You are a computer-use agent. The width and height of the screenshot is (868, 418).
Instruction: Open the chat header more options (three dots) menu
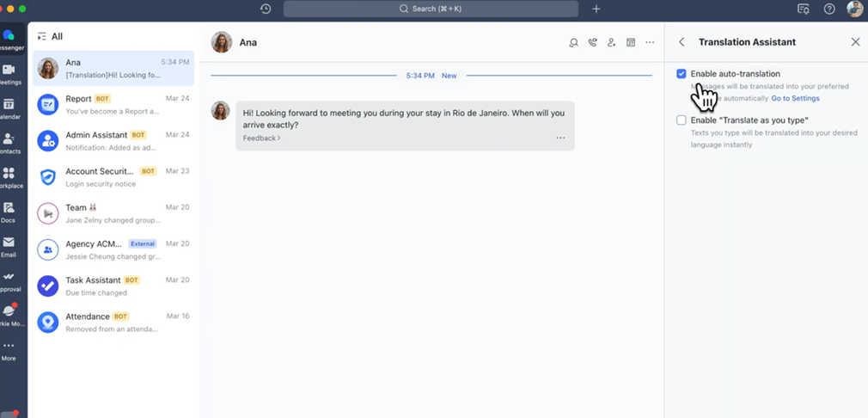click(x=650, y=42)
